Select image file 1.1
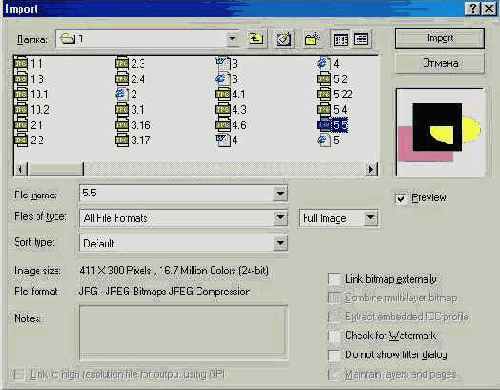The image size is (500, 390). pyautogui.click(x=28, y=63)
